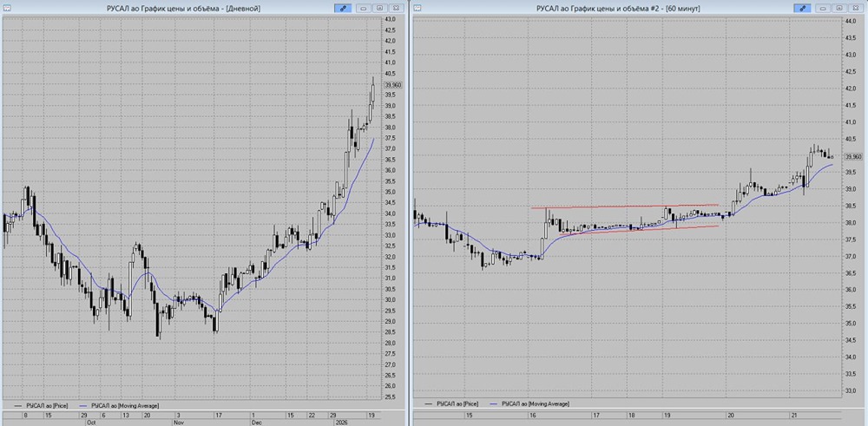The height and width of the screenshot is (426, 868).
Task: Click the 'Dec' month label on daily time axis
Action: pos(256,422)
